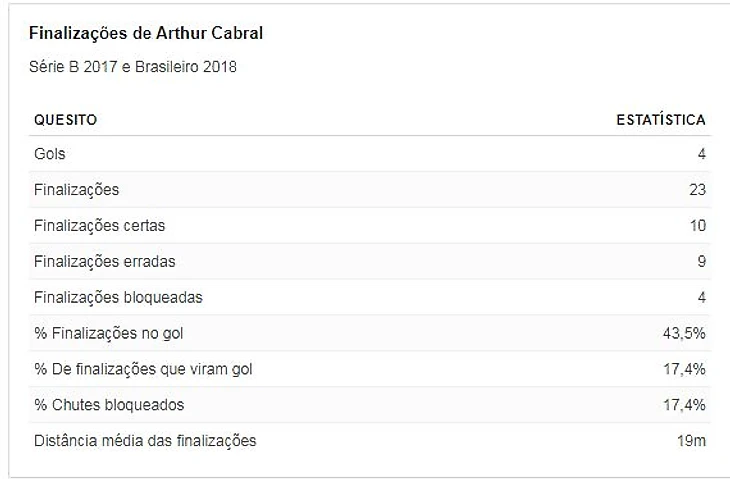730x479 pixels.
Task: Select the Finalizações row label
Action: click(x=76, y=190)
